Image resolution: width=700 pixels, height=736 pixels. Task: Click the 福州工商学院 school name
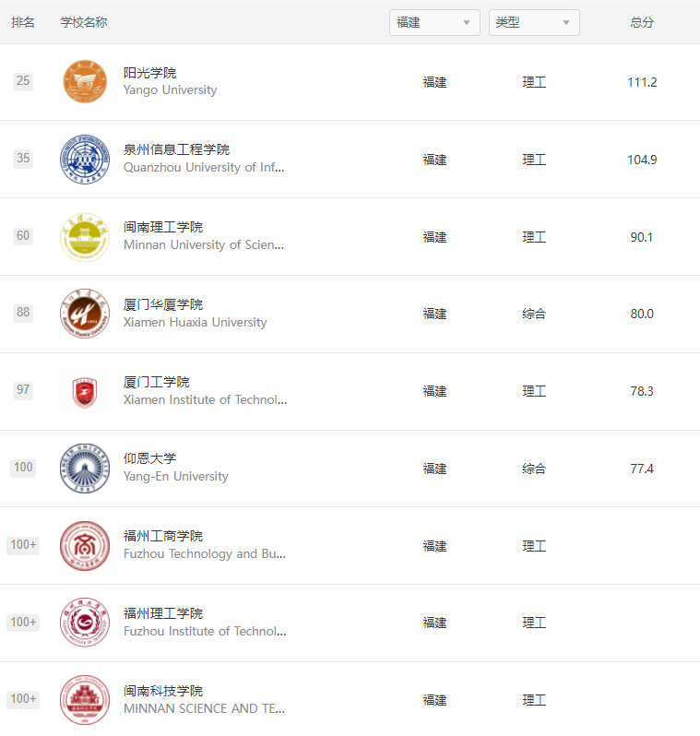[163, 536]
